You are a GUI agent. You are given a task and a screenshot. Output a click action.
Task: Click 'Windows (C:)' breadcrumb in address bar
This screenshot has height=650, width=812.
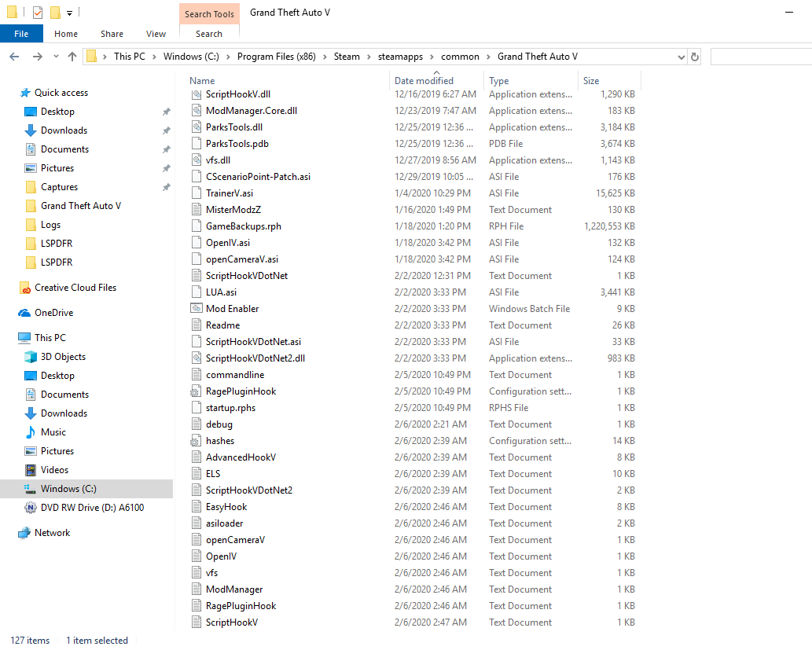click(191, 57)
